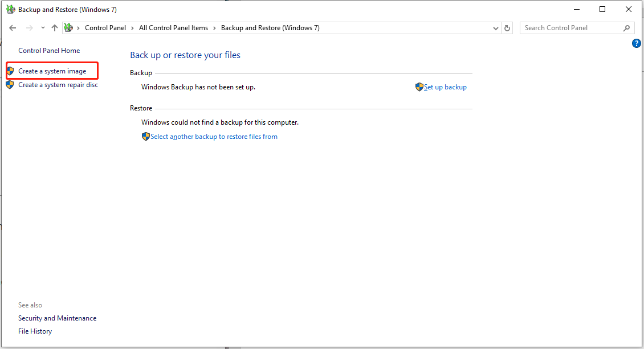
Task: Click the Back navigation arrow
Action: [13, 27]
